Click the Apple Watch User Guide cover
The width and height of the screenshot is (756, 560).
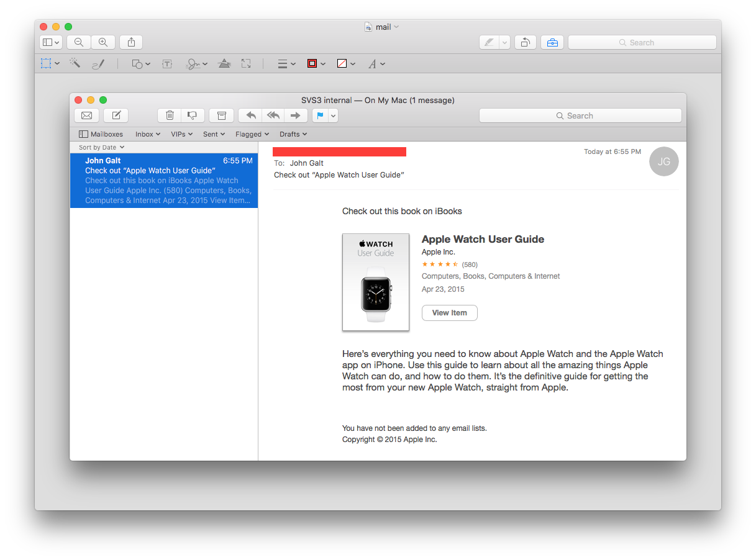tap(376, 282)
